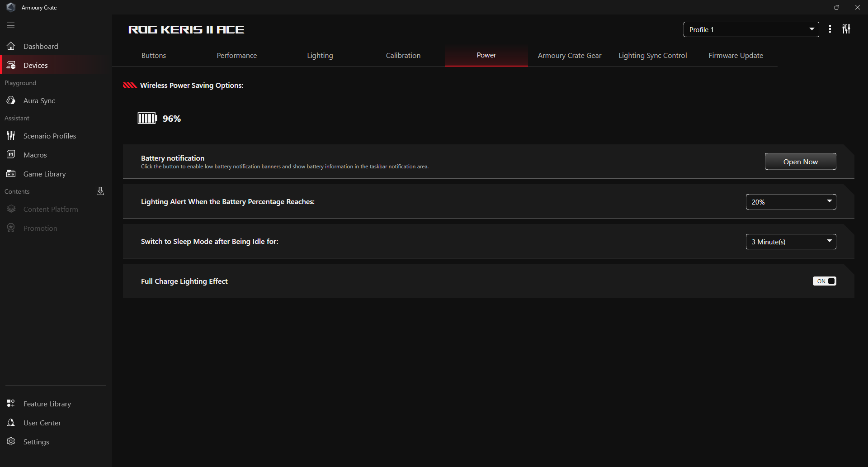
Task: Restore down the Armoury Crate window
Action: (x=837, y=7)
